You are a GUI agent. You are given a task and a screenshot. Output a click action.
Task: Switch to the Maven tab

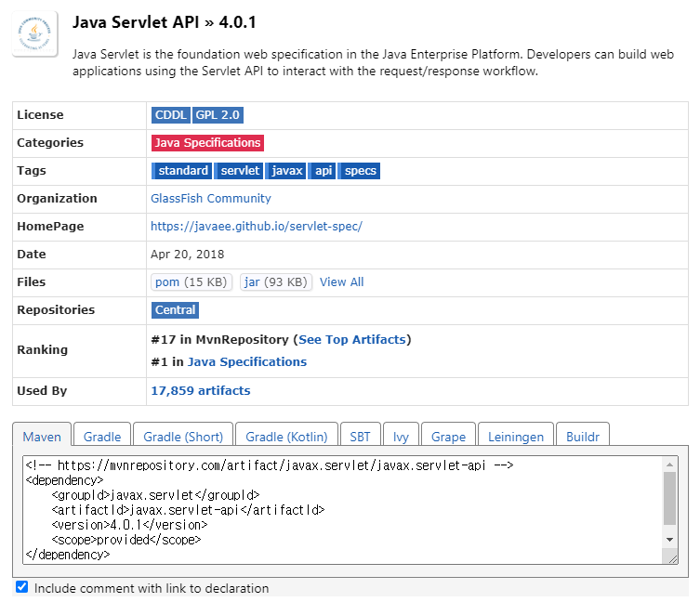(x=42, y=436)
